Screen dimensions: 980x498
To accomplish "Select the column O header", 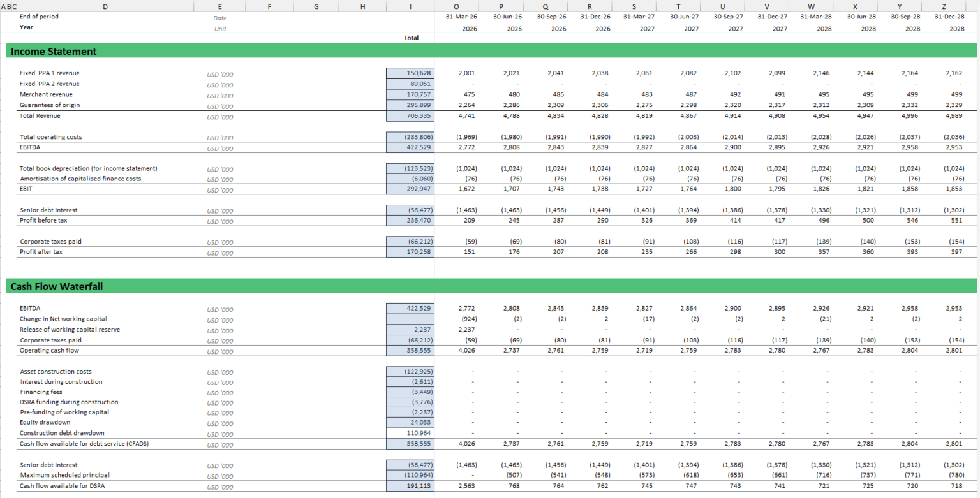I will click(456, 6).
